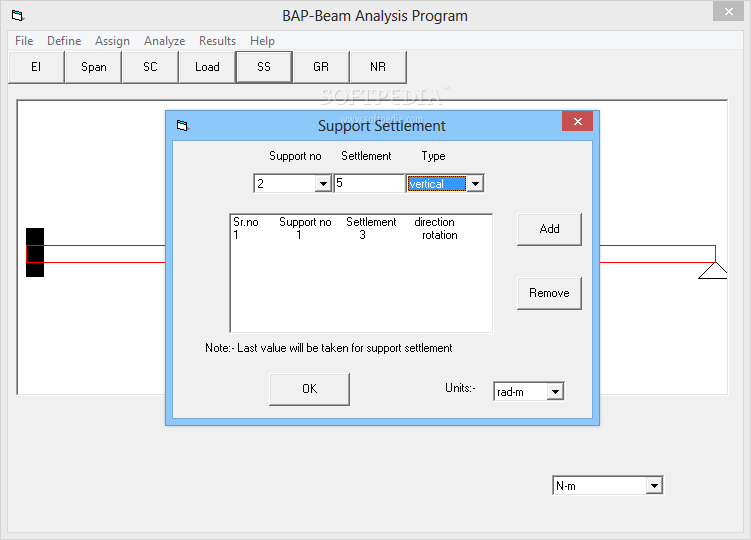Viewport: 751px width, 540px height.
Task: Open the Assign menu
Action: 112,41
